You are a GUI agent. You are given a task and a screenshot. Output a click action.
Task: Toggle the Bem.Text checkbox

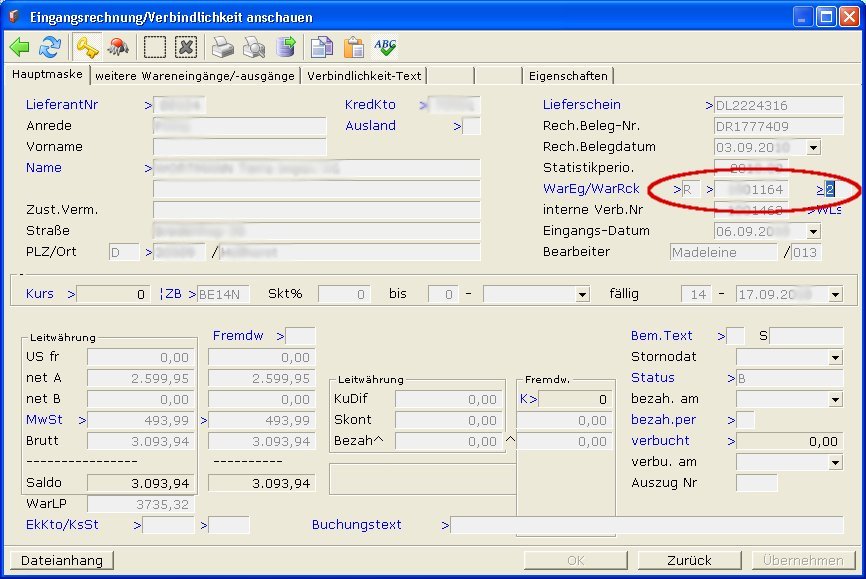tap(735, 336)
